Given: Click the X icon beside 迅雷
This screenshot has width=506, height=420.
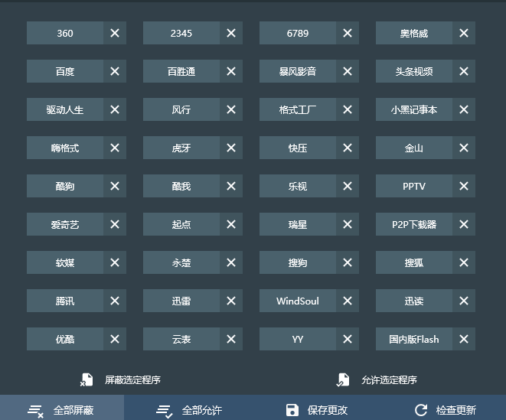Looking at the screenshot, I should click(231, 301).
